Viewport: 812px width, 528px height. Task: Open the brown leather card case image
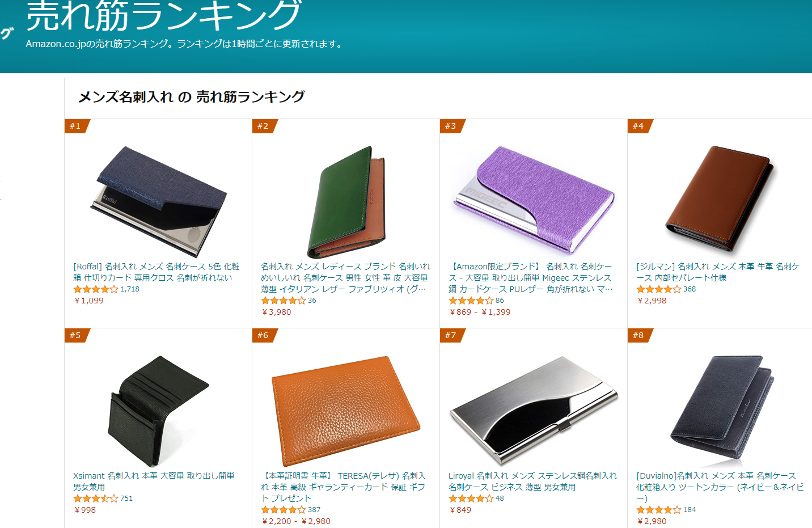point(719,198)
